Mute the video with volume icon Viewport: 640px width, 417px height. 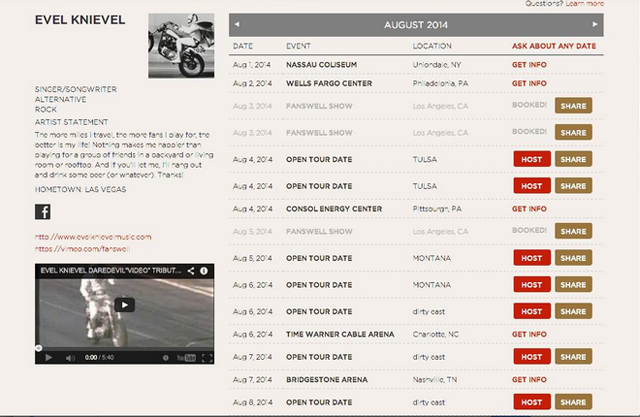pyautogui.click(x=70, y=358)
